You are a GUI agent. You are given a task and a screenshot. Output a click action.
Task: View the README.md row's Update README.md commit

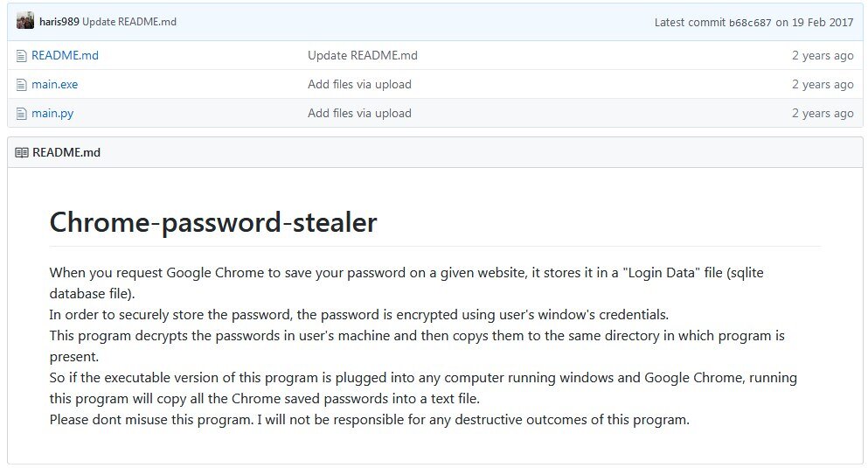coord(362,56)
